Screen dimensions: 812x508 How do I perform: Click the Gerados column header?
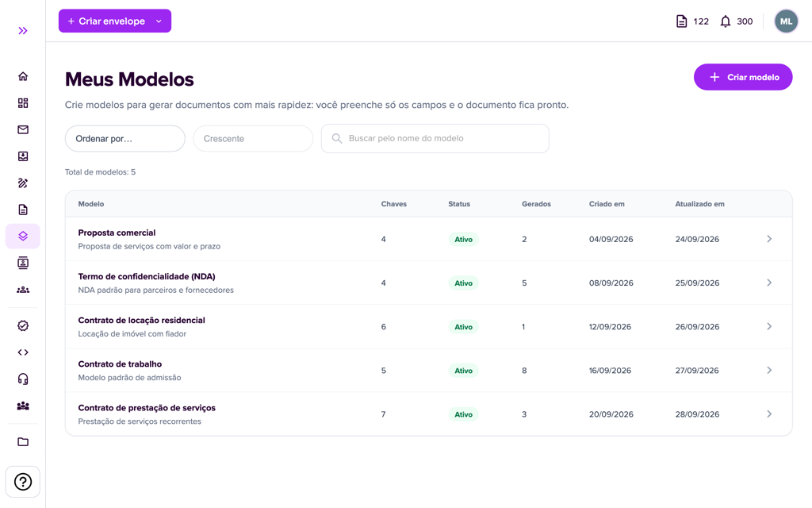pos(536,204)
